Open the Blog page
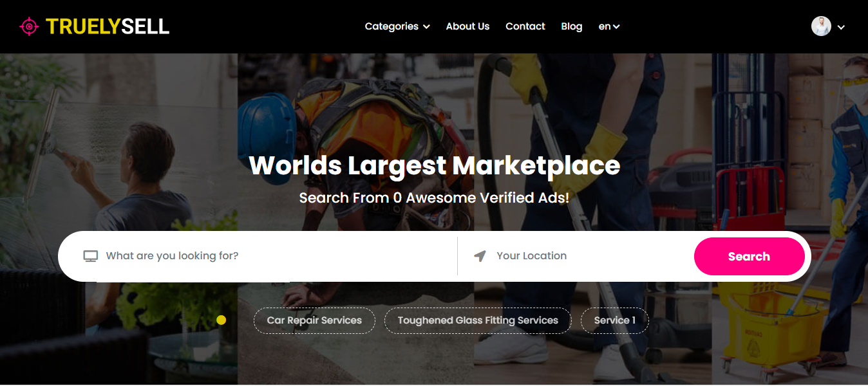 572,26
